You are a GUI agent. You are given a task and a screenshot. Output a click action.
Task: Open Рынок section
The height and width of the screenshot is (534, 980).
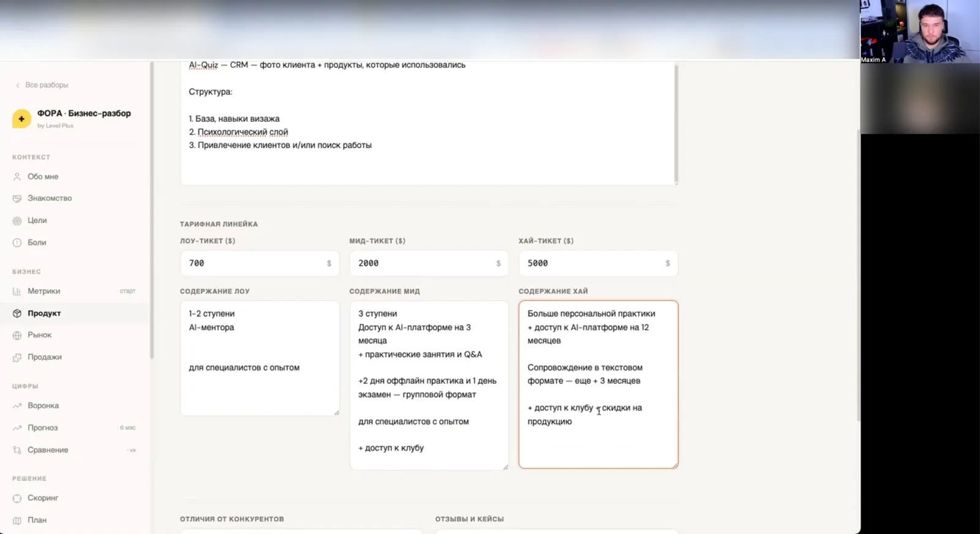pyautogui.click(x=39, y=335)
